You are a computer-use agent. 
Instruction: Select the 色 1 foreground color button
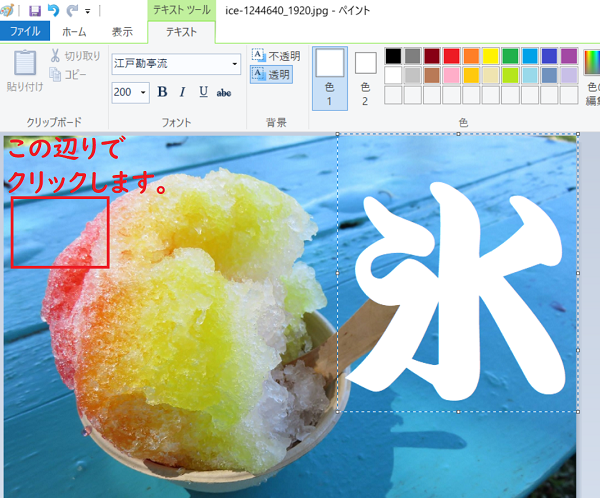330,78
